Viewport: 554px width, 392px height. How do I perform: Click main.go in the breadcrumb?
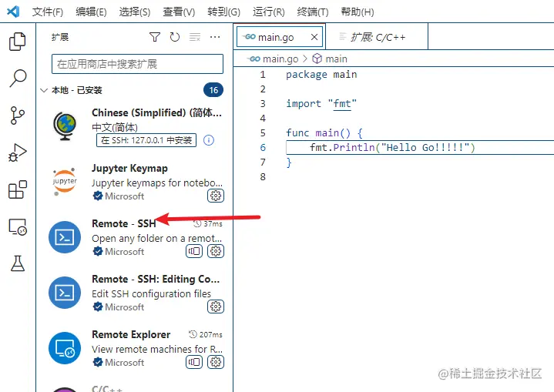pyautogui.click(x=280, y=59)
